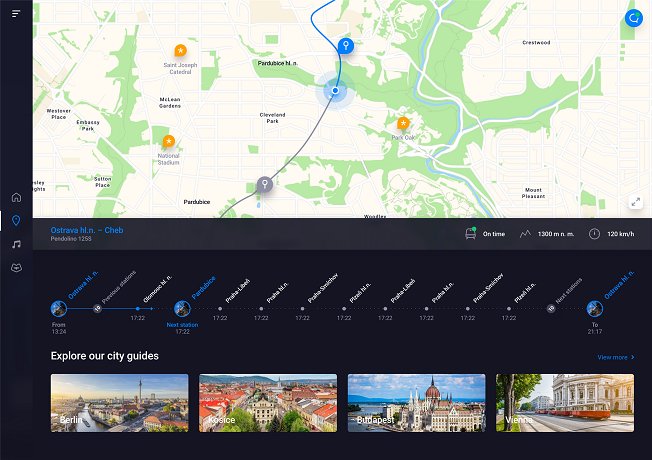Open View more city guides
Image resolution: width=652 pixels, height=460 pixels.
click(x=616, y=357)
